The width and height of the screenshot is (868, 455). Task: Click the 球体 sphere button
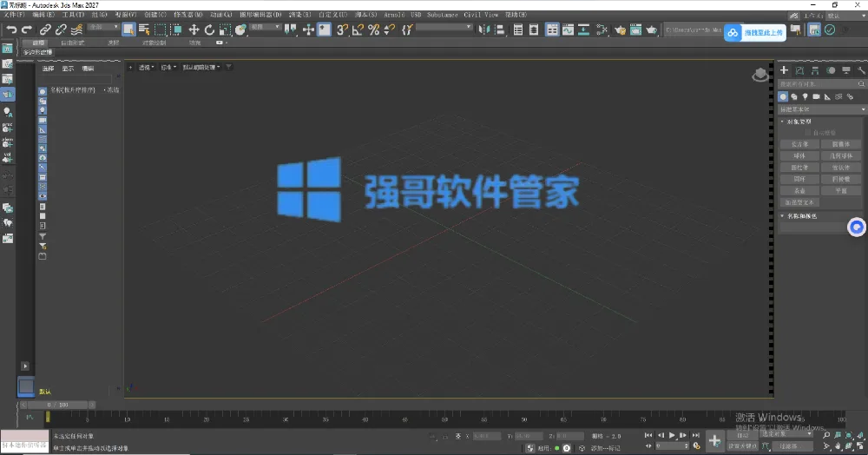pyautogui.click(x=799, y=155)
